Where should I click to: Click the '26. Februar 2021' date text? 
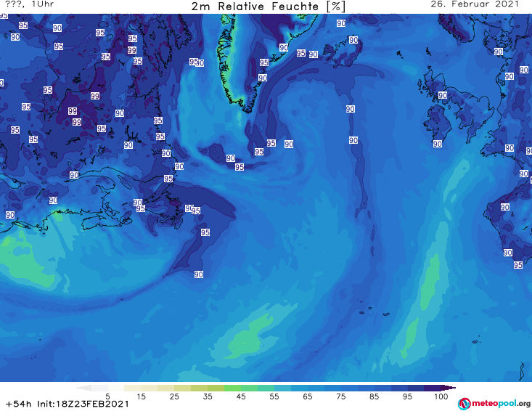click(475, 4)
